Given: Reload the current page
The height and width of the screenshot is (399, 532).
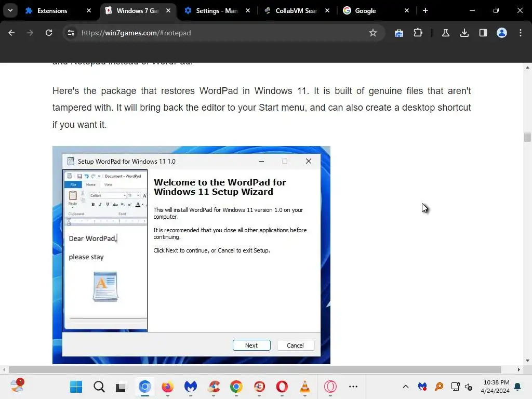Looking at the screenshot, I should tap(49, 33).
